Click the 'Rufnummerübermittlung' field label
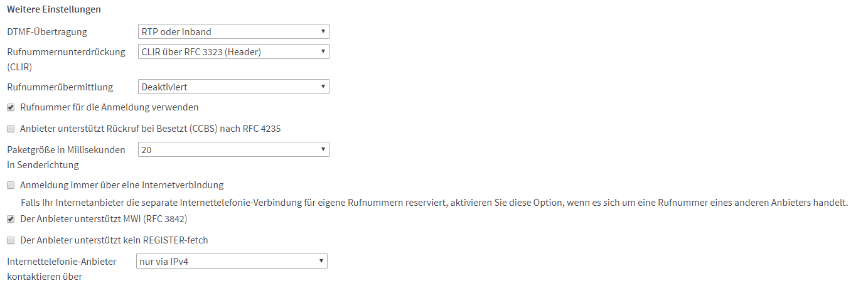868x288 pixels. (x=60, y=87)
